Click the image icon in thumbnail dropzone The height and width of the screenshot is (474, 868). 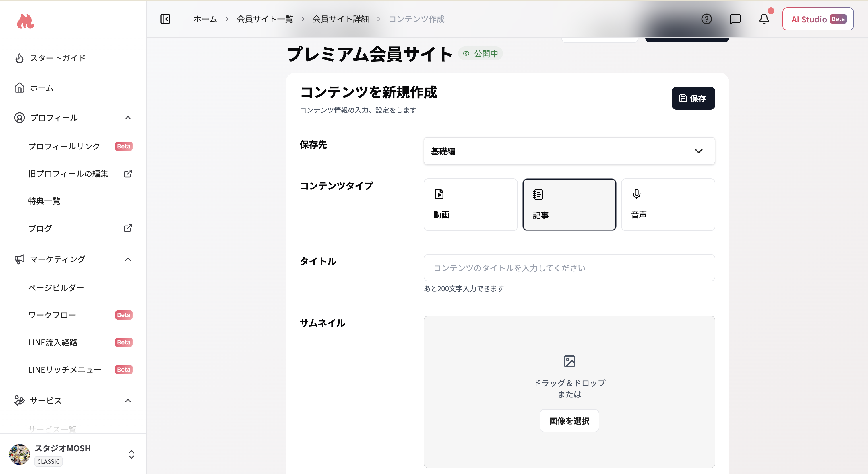pos(569,361)
